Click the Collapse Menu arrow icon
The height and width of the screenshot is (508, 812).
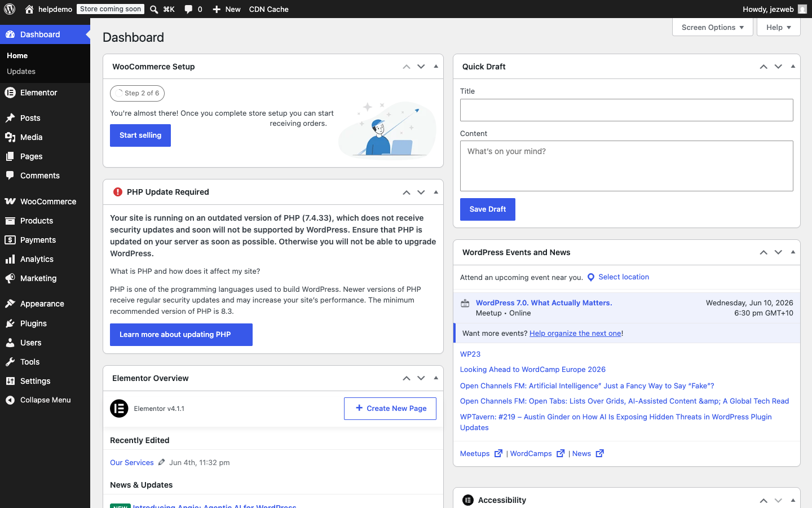(x=10, y=400)
